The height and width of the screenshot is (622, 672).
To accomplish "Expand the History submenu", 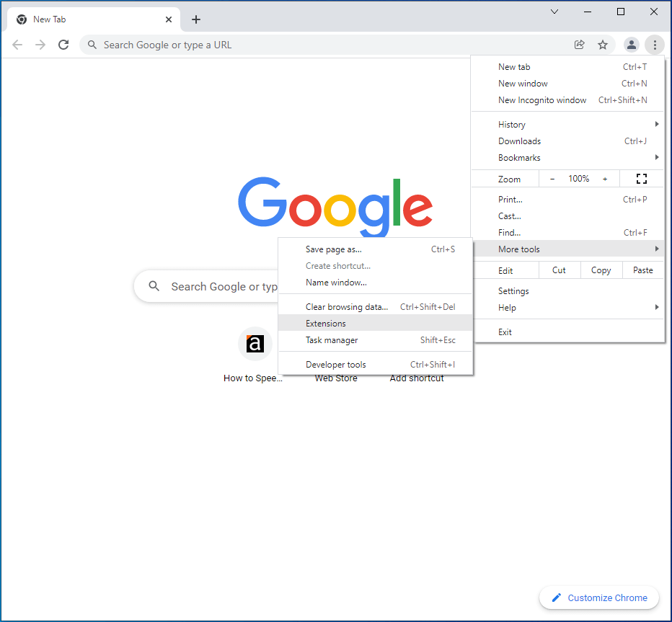I will point(512,124).
